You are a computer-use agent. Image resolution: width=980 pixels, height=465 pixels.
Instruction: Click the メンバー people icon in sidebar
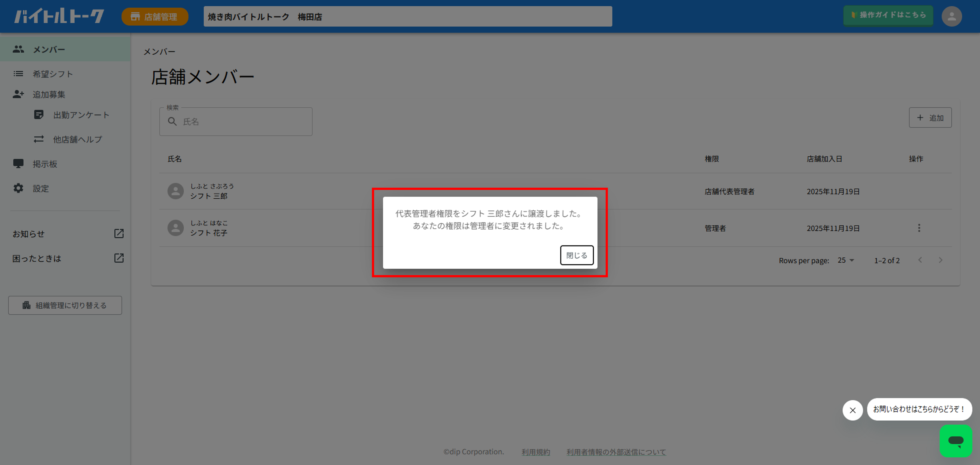coord(18,49)
